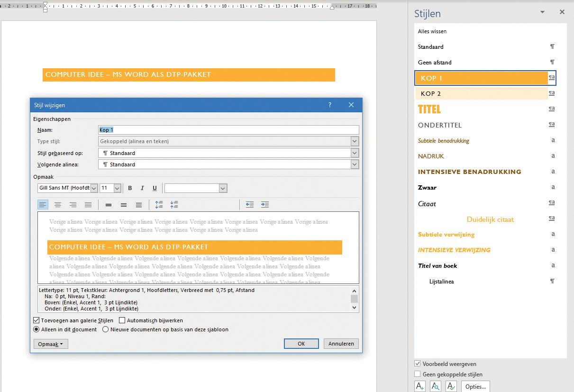
Task: Increase the paragraph indent
Action: coord(265,205)
